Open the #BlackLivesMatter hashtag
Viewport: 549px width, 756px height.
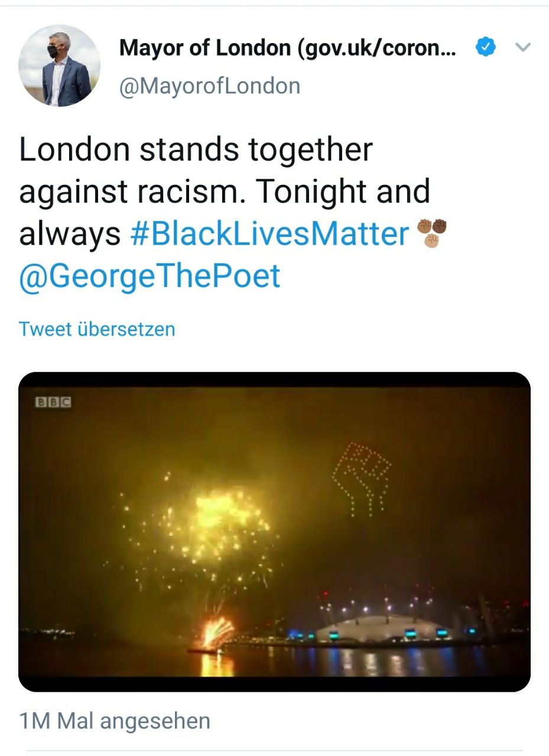pos(269,233)
